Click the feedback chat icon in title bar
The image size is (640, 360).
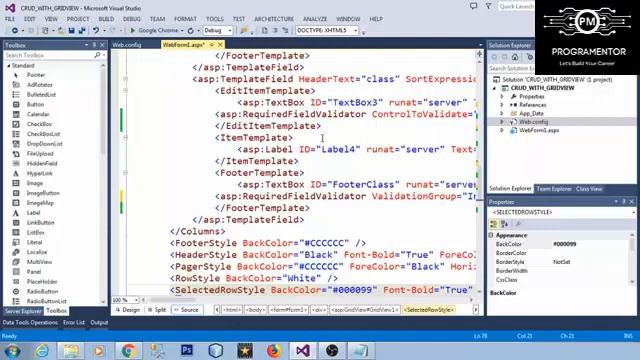coord(473,6)
